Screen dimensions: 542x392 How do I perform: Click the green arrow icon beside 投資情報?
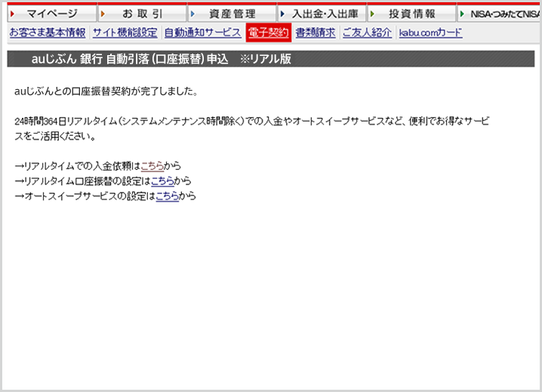(x=373, y=14)
